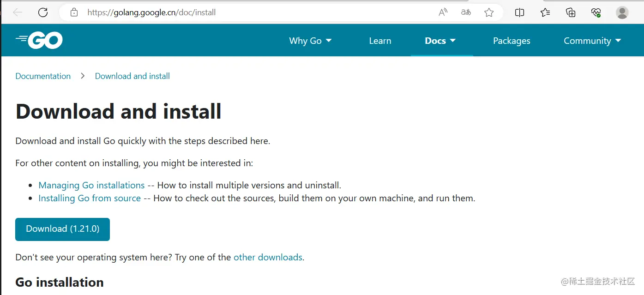Viewport: 644px width, 295px height.
Task: Click the Download and install page heading
Action: 119,111
